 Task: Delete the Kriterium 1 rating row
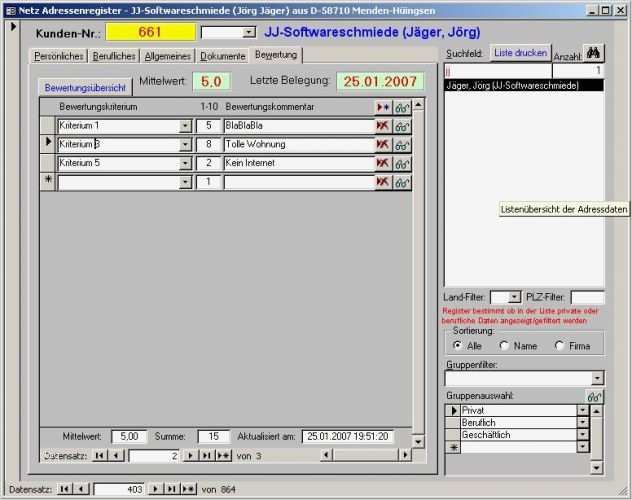383,126
